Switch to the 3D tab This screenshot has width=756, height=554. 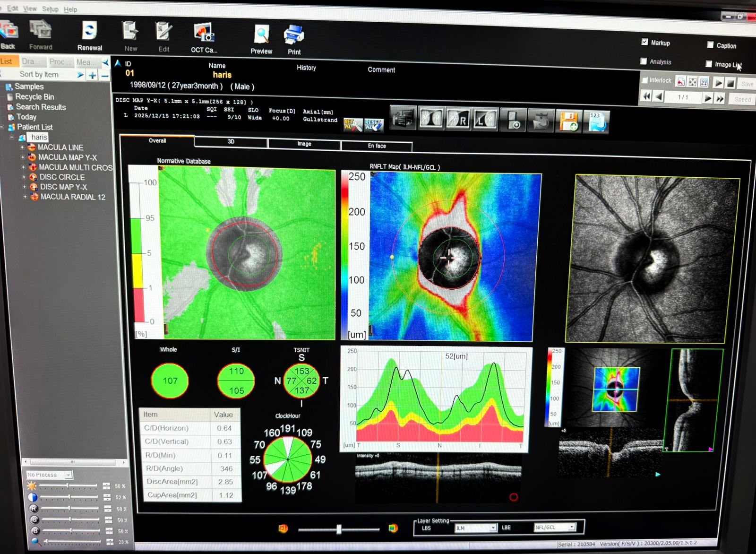(x=231, y=141)
